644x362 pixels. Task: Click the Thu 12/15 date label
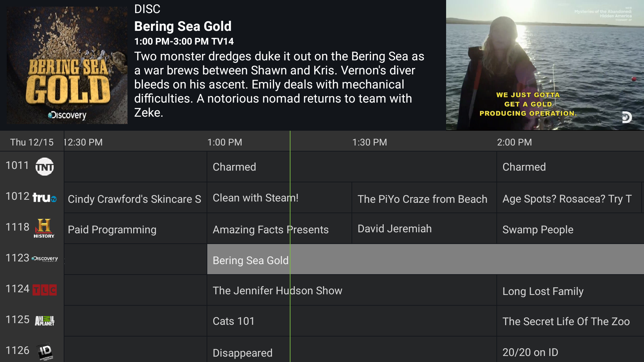coord(32,142)
